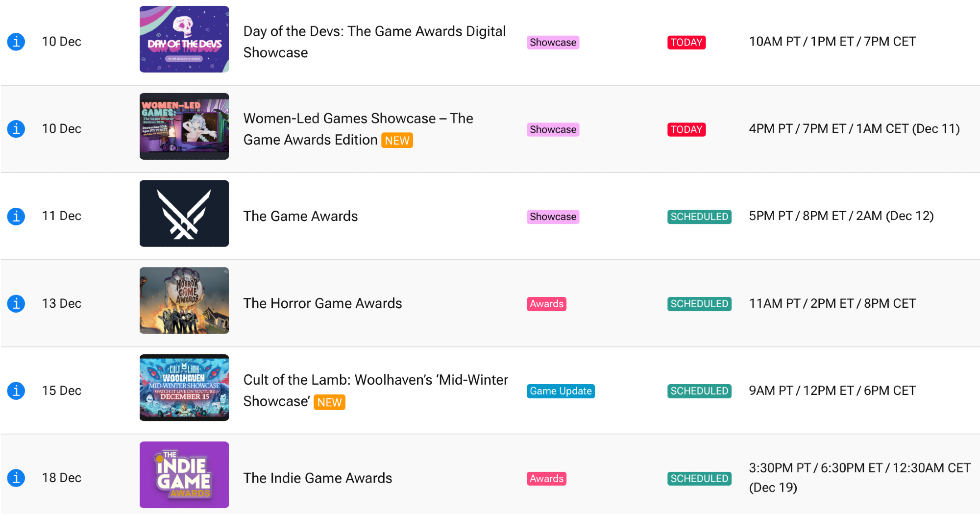
Task: Select the Indie Game Awards purple thumbnail
Action: tap(184, 475)
